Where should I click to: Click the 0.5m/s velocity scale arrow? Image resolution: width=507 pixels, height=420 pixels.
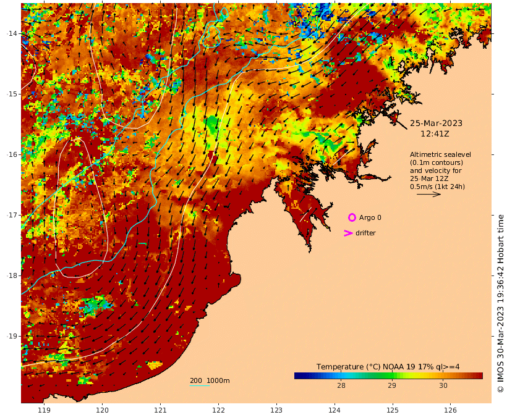point(428,194)
